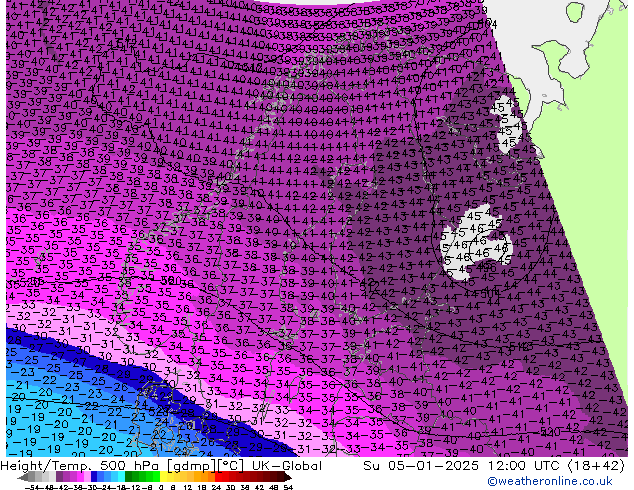Click the '54' legend maximum label
634x490 pixels.
(x=288, y=488)
